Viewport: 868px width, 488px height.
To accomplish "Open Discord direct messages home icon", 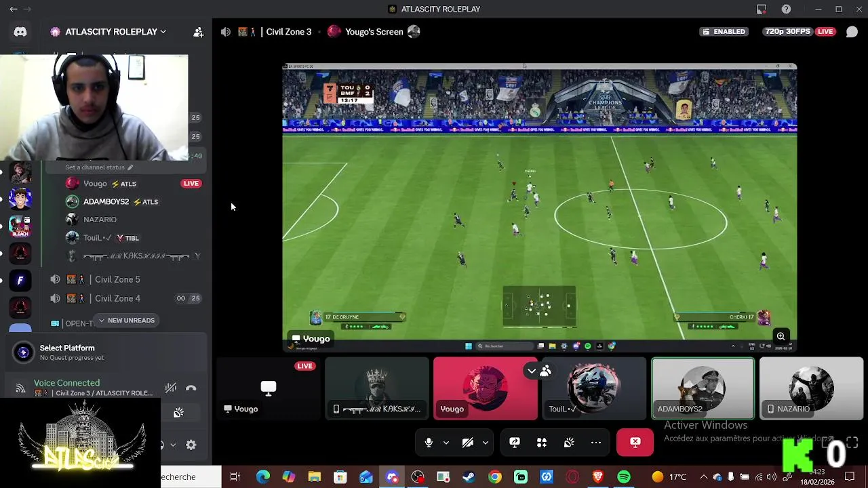I will point(20,32).
